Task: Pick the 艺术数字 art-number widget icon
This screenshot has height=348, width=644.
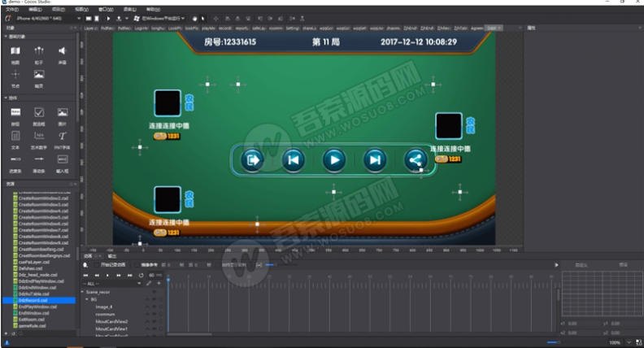Action: point(38,136)
